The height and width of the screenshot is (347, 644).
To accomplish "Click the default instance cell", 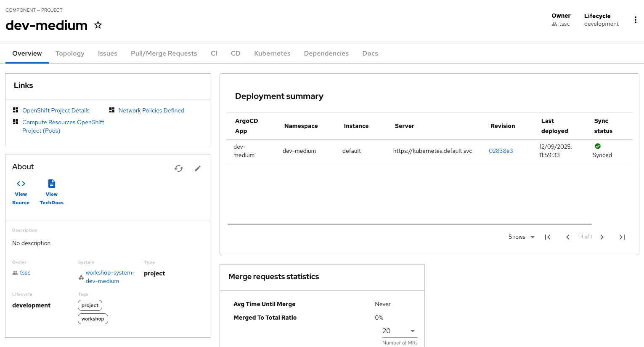I will [352, 151].
